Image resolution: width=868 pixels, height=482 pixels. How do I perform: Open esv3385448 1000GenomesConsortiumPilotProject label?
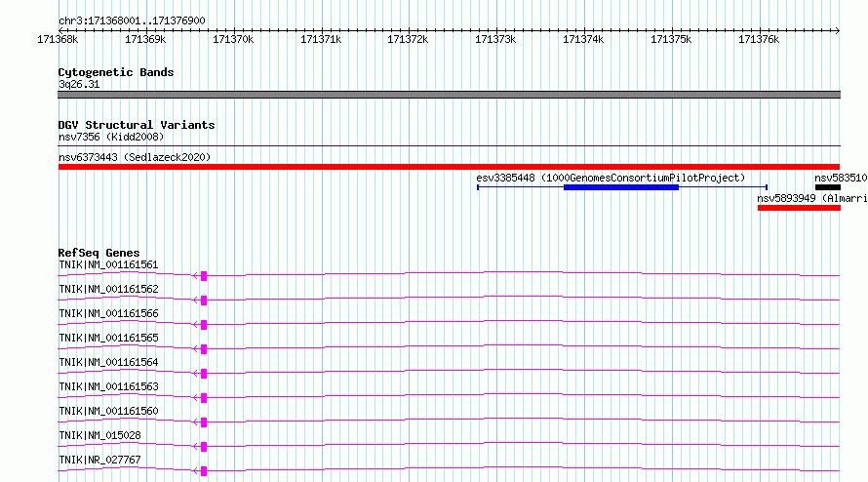pos(611,178)
